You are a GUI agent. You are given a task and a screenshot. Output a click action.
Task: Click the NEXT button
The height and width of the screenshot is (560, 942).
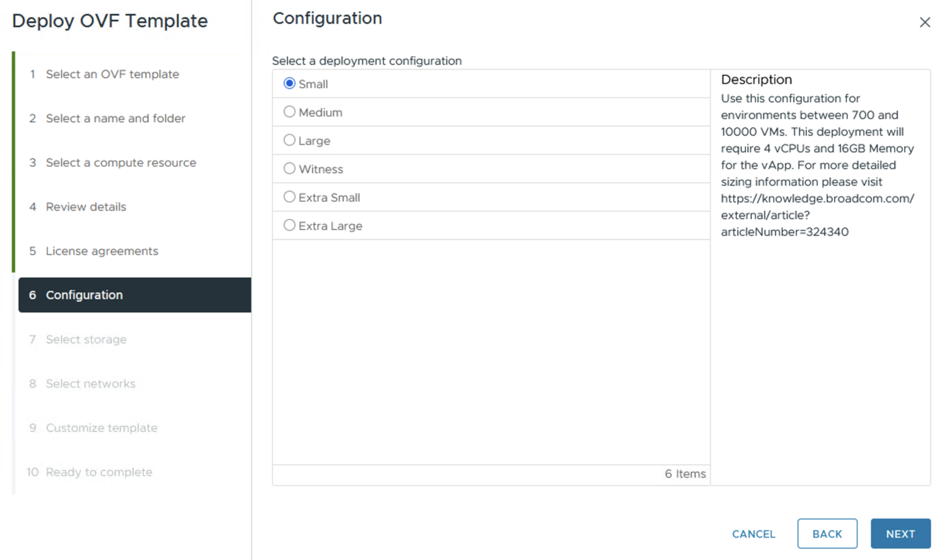(900, 533)
